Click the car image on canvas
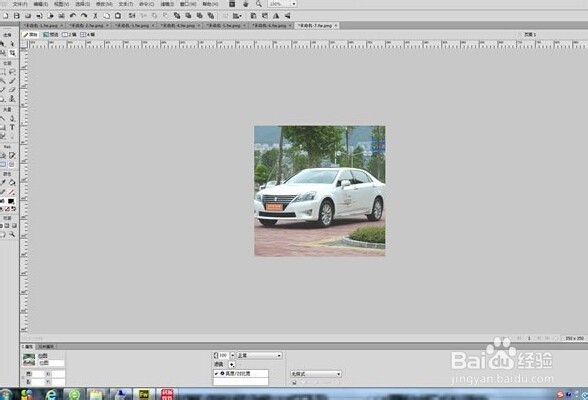The height and width of the screenshot is (400, 588). point(320,191)
